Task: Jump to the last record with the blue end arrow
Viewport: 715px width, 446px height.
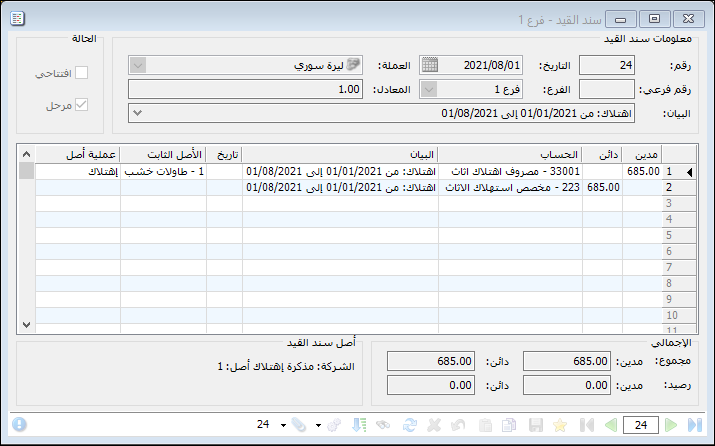Action: (x=695, y=425)
